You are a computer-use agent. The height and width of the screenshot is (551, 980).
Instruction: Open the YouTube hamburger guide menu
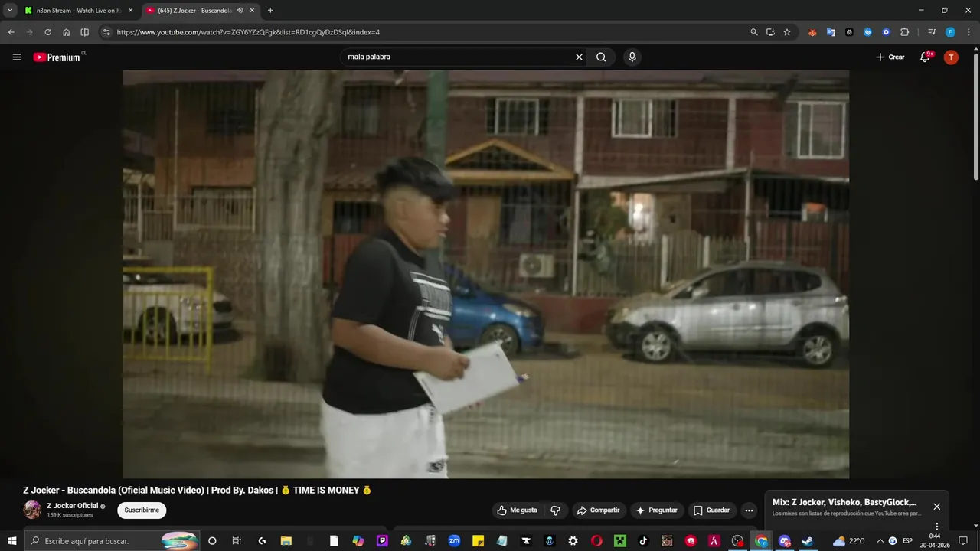click(16, 57)
